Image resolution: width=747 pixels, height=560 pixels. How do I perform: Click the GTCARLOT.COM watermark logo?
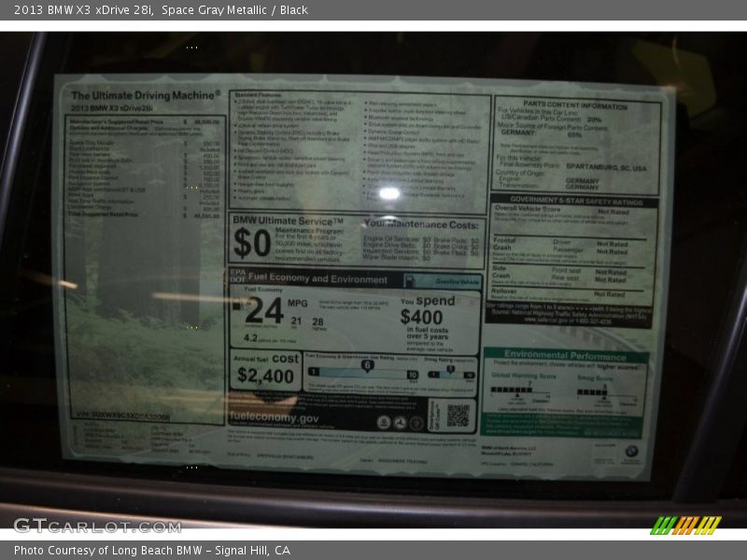tap(84, 525)
